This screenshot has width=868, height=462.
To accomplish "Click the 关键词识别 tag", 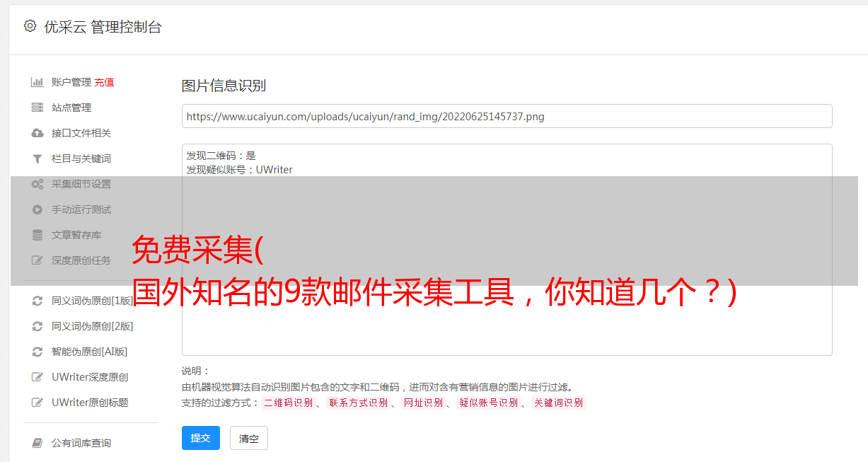I will (x=558, y=403).
